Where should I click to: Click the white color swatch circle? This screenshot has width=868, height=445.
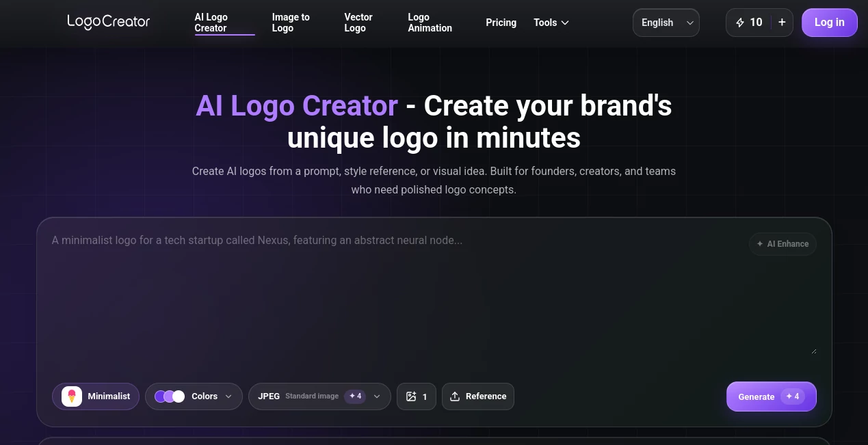pyautogui.click(x=179, y=396)
